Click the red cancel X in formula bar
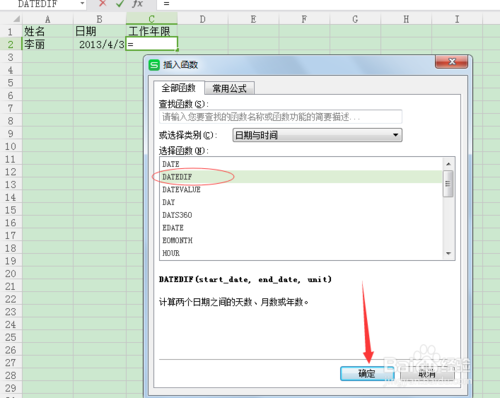The width and height of the screenshot is (500, 398). [103, 3]
